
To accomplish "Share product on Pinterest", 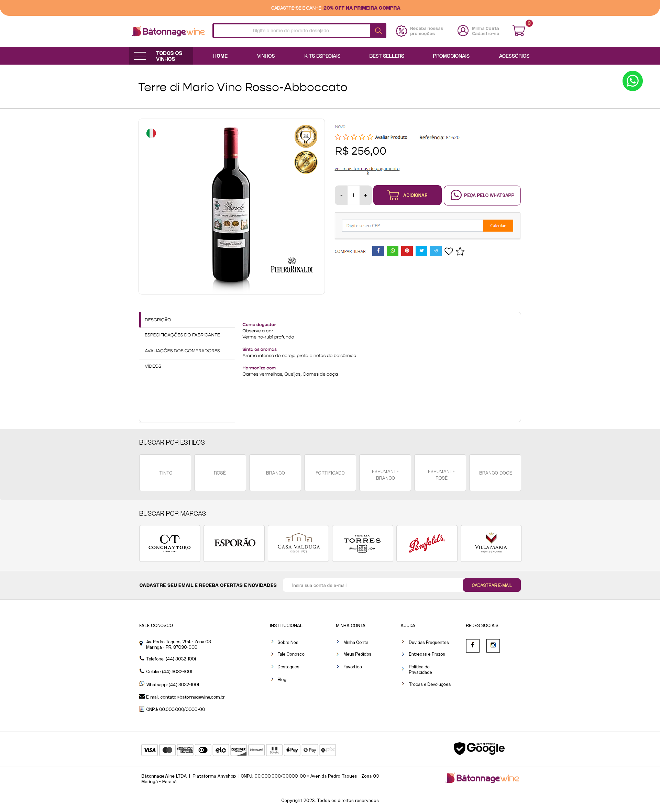I will coord(407,251).
